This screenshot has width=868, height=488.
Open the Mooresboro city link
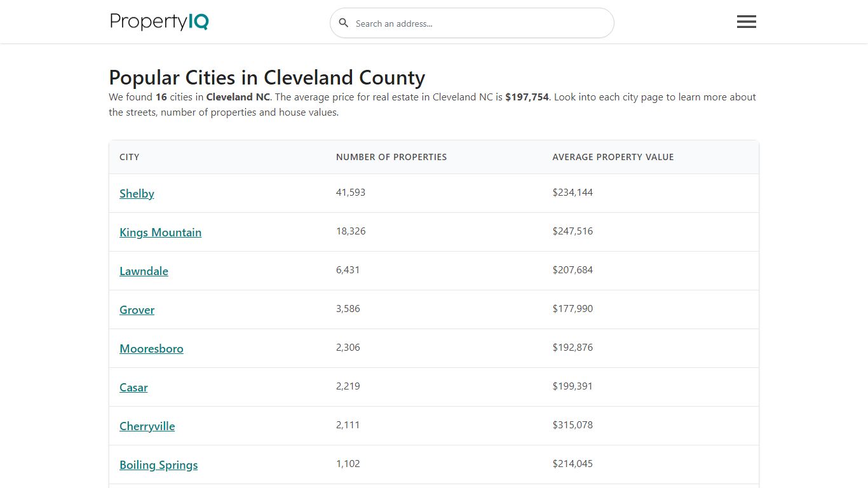click(x=151, y=349)
